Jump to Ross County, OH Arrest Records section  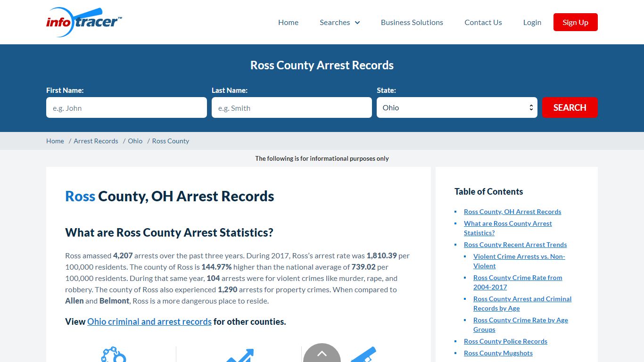512,212
